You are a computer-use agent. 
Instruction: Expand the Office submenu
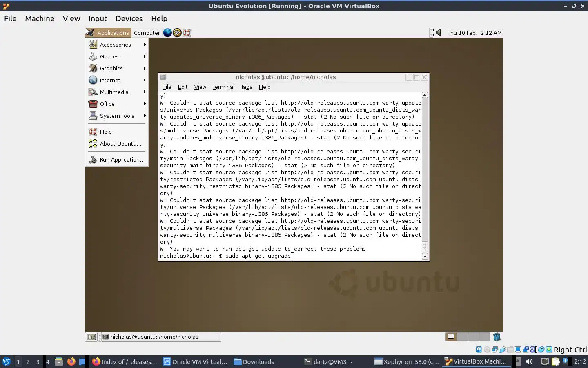point(117,104)
